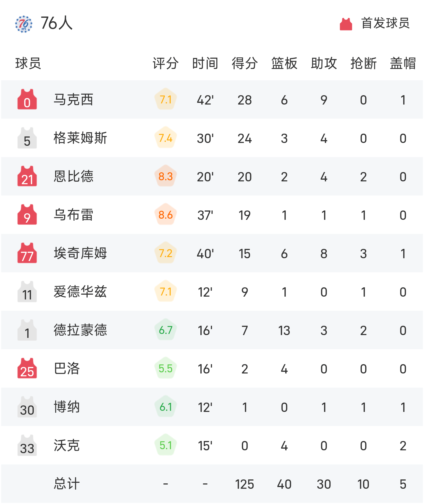This screenshot has height=504, width=424.
Task: Click the grey number 33 jersey icon
Action: click(x=27, y=445)
